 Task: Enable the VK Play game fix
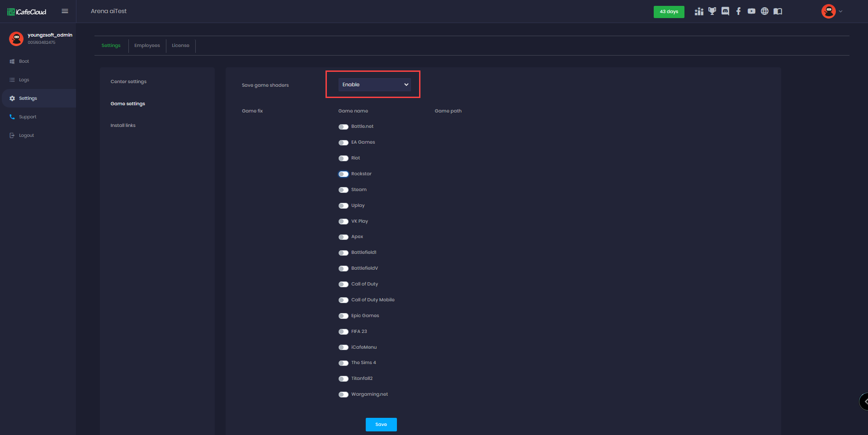pyautogui.click(x=344, y=222)
